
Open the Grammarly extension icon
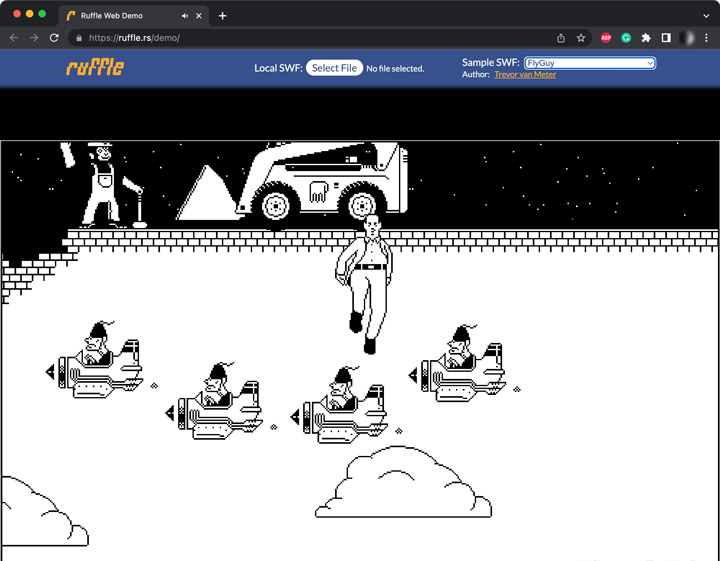[x=626, y=38]
